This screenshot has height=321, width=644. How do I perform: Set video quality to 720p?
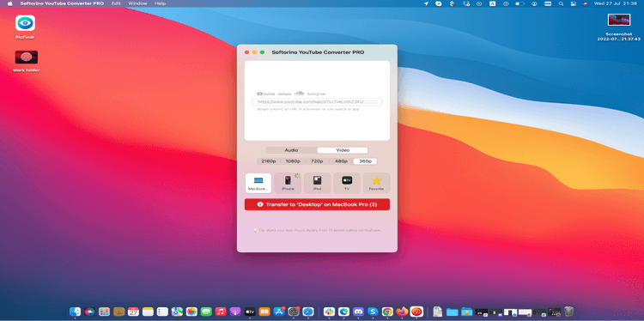(317, 161)
